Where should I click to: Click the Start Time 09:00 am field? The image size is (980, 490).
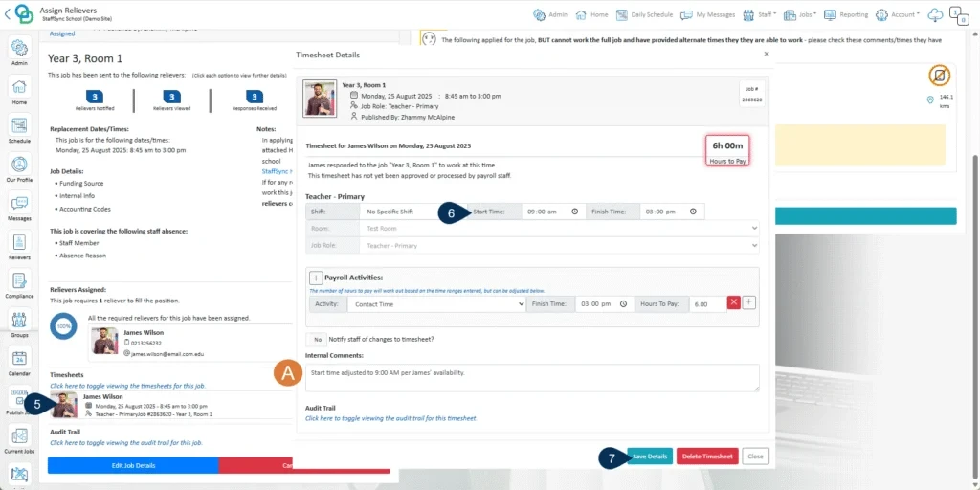coord(552,212)
